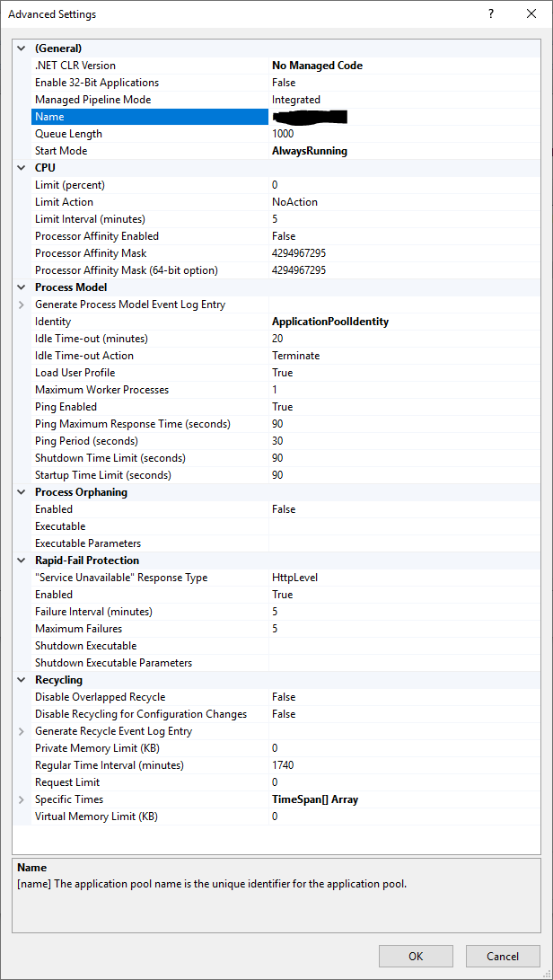Open the Idle Time-out Action dropdown
553x980 pixels.
(359, 355)
